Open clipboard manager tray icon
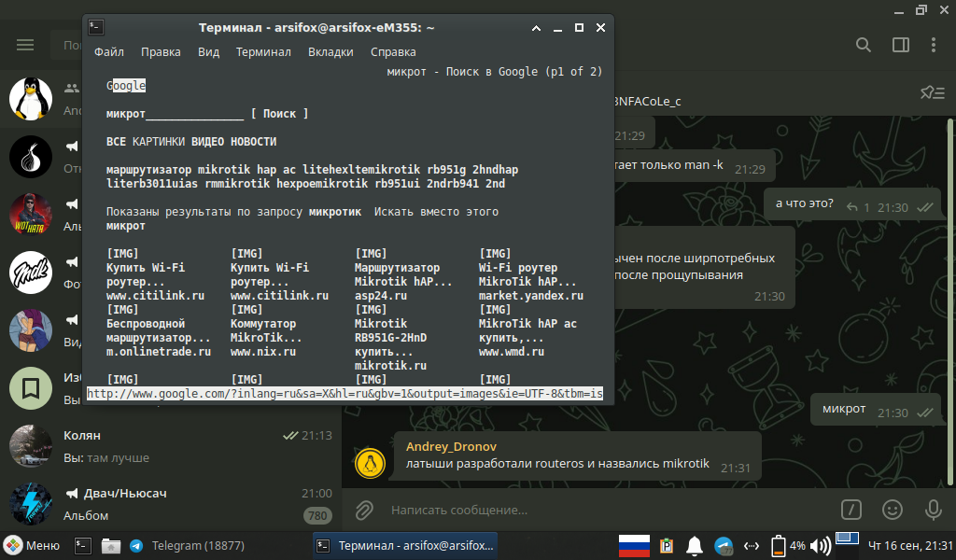The width and height of the screenshot is (956, 560). 667,546
